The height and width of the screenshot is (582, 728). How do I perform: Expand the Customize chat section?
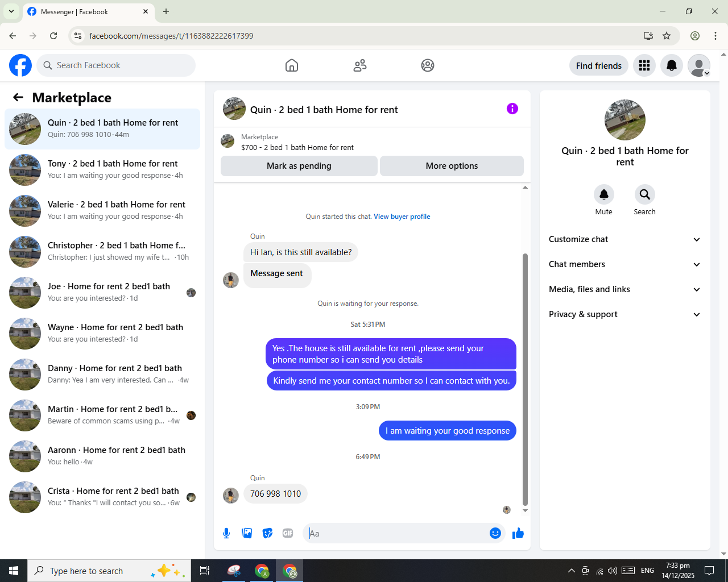tap(624, 239)
